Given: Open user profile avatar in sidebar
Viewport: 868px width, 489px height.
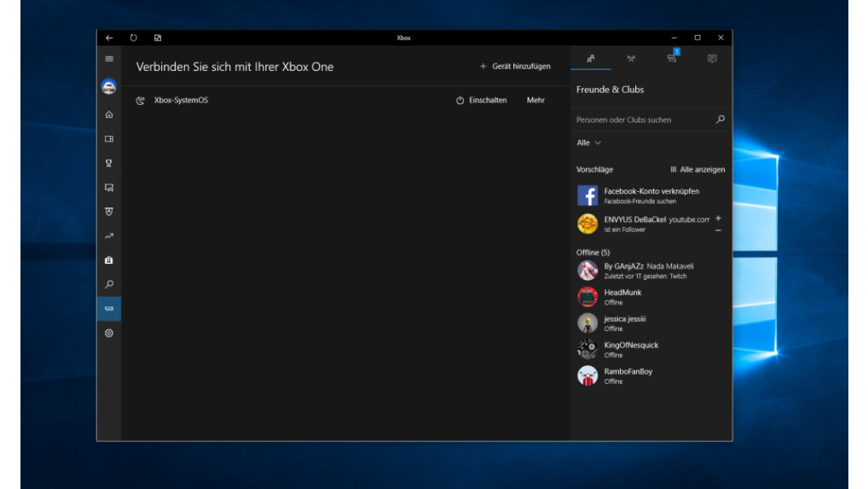Looking at the screenshot, I should click(109, 87).
